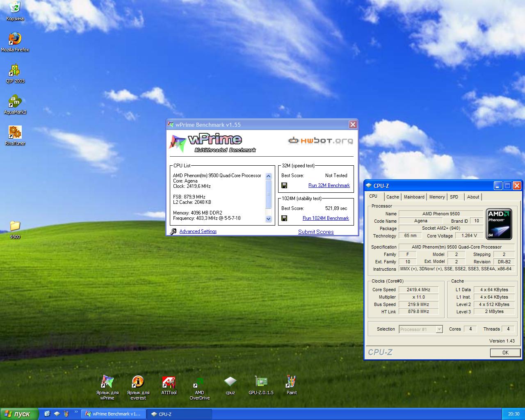Click the CPU List scrollbar thumb

(x=269, y=194)
